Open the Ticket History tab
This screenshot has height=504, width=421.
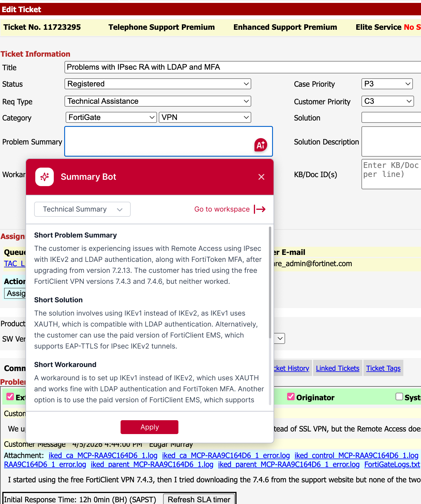click(291, 368)
